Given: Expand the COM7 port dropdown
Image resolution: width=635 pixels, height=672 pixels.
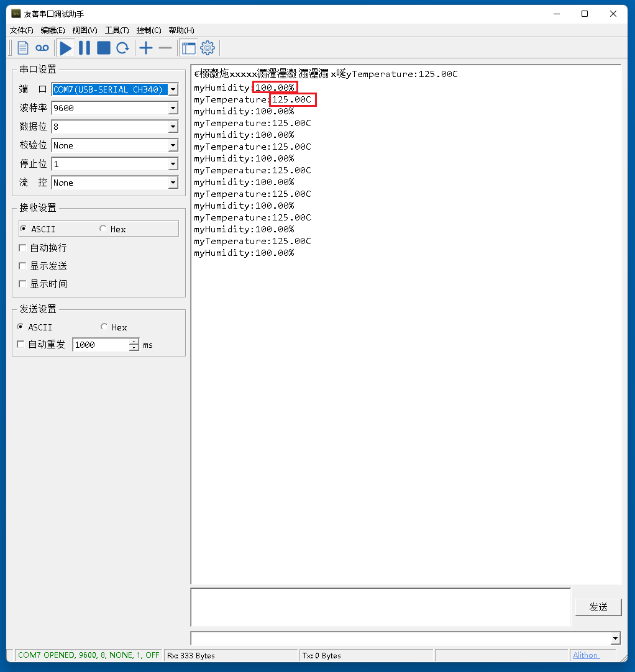Looking at the screenshot, I should tap(173, 89).
